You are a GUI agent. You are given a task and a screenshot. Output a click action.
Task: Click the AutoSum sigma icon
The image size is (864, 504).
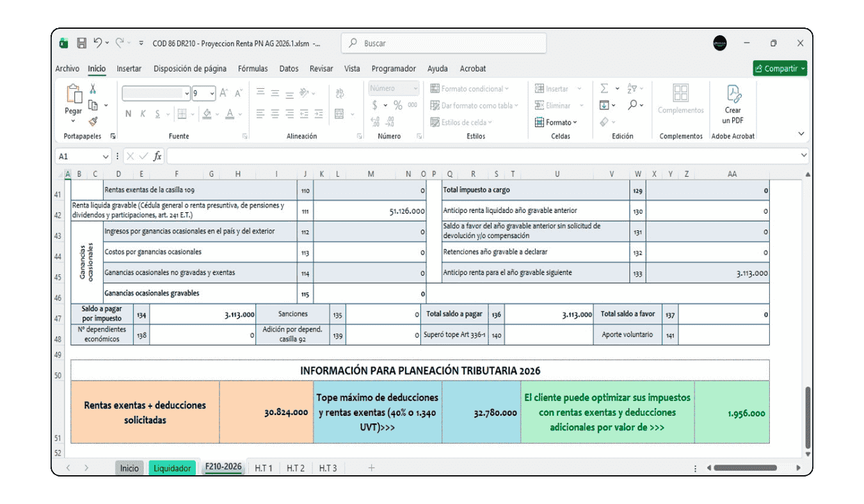[604, 89]
